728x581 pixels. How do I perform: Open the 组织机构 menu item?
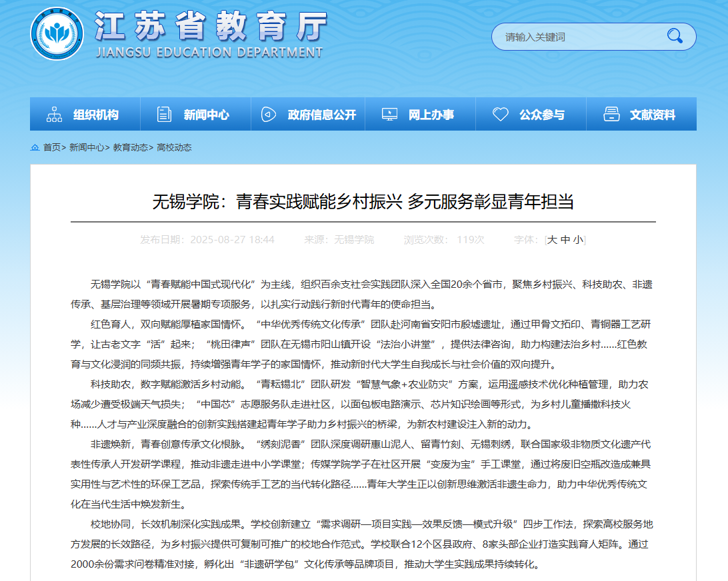coord(96,115)
